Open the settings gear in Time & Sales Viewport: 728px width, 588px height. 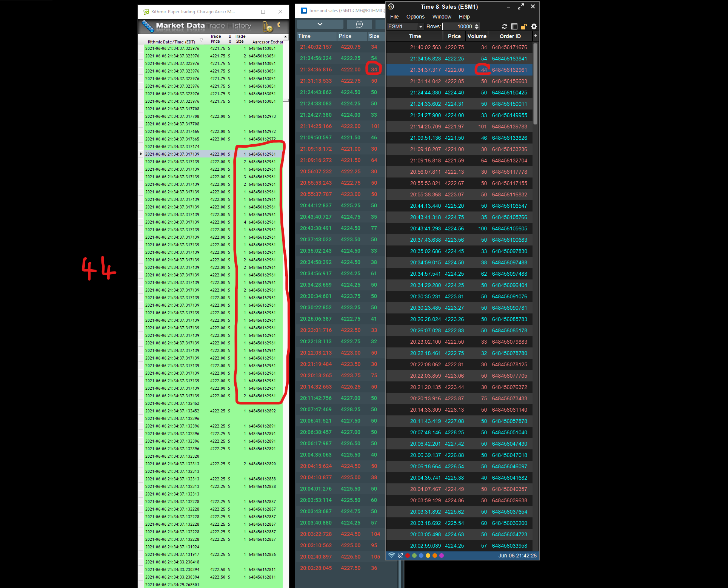click(x=534, y=26)
